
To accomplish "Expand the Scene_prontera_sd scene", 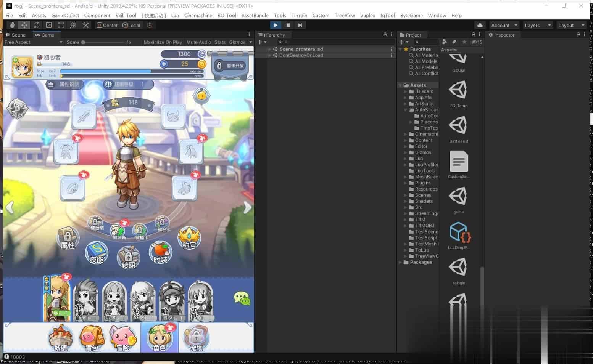I will [x=269, y=49].
